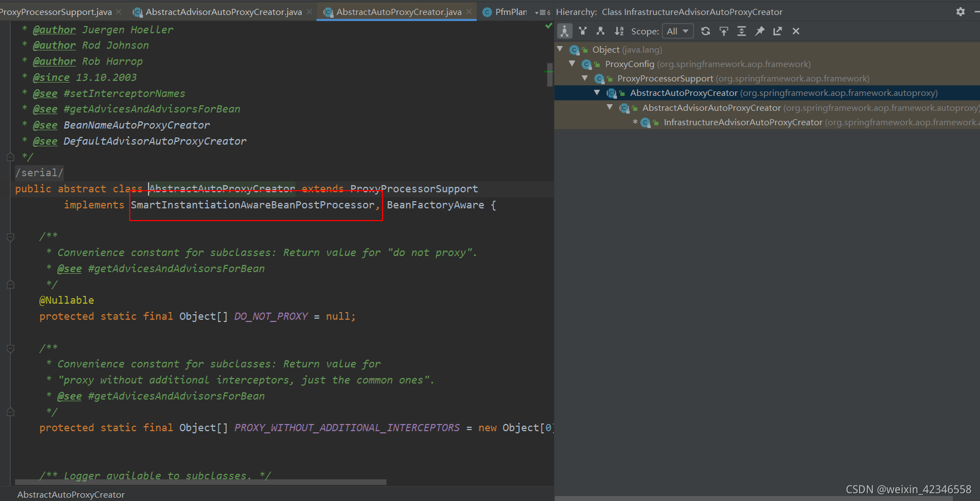Click SmartInstantiationAwareBeanPostProcessor interface name

253,205
